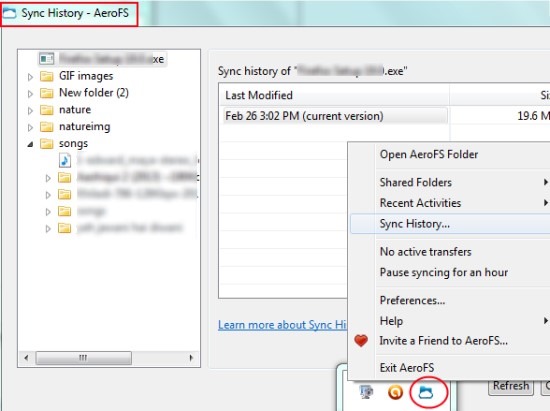Click the nature folder icon
Screen dimensions: 550x411
[x=47, y=110]
